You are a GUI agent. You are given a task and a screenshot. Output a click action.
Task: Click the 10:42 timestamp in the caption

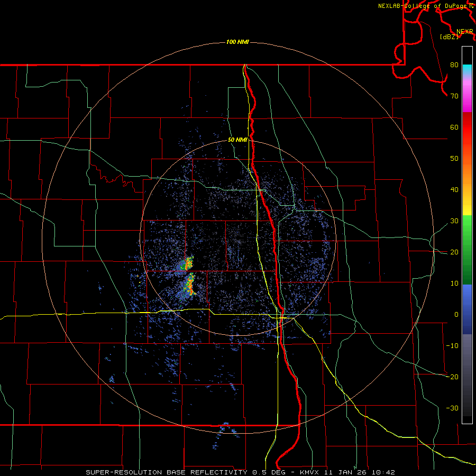tap(385, 472)
